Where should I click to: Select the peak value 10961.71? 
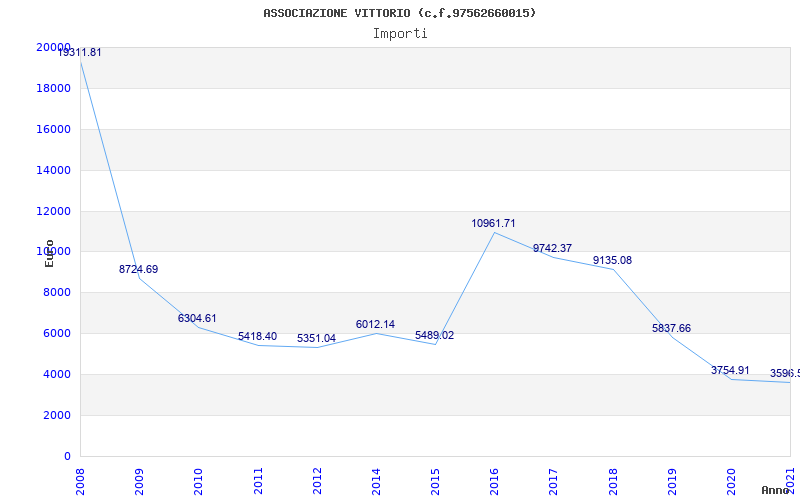pyautogui.click(x=493, y=223)
